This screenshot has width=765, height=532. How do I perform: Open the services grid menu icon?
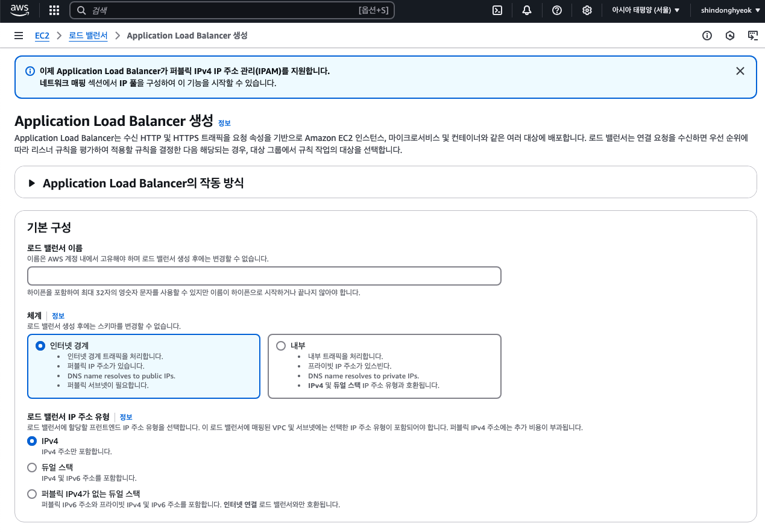pos(54,10)
